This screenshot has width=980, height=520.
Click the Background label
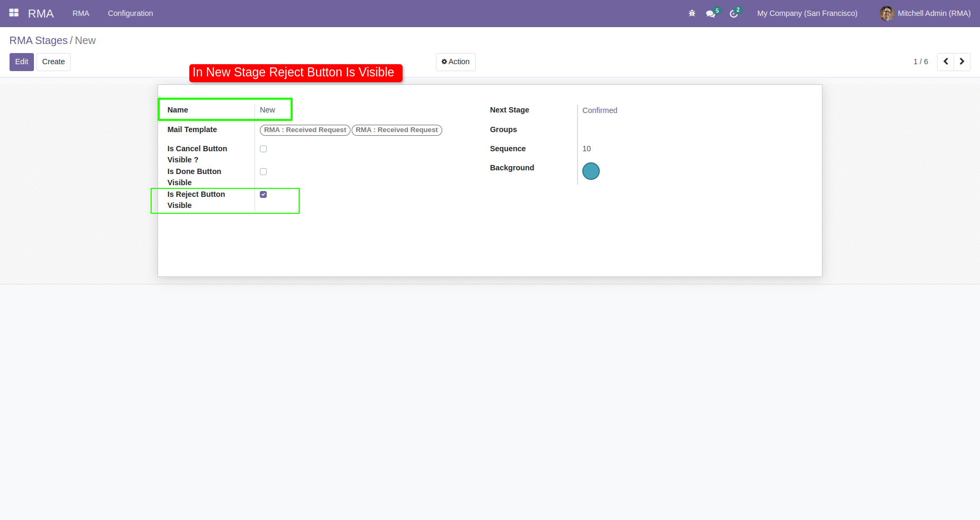(x=512, y=168)
